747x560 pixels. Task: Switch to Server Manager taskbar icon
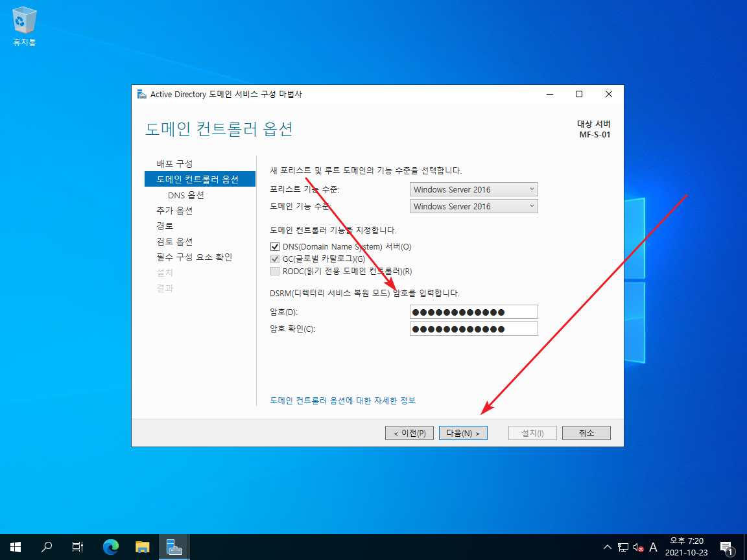174,547
